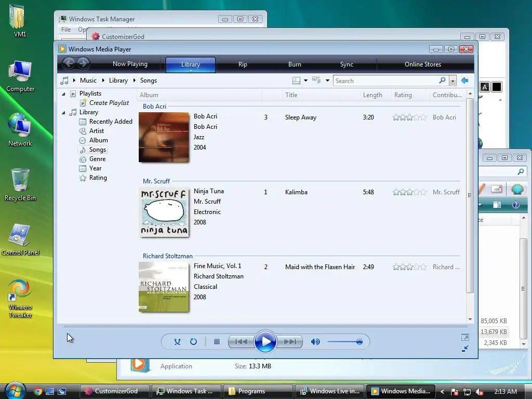Expand the Songs breadcrumb arrow
The height and width of the screenshot is (399, 532).
pyautogui.click(x=135, y=81)
